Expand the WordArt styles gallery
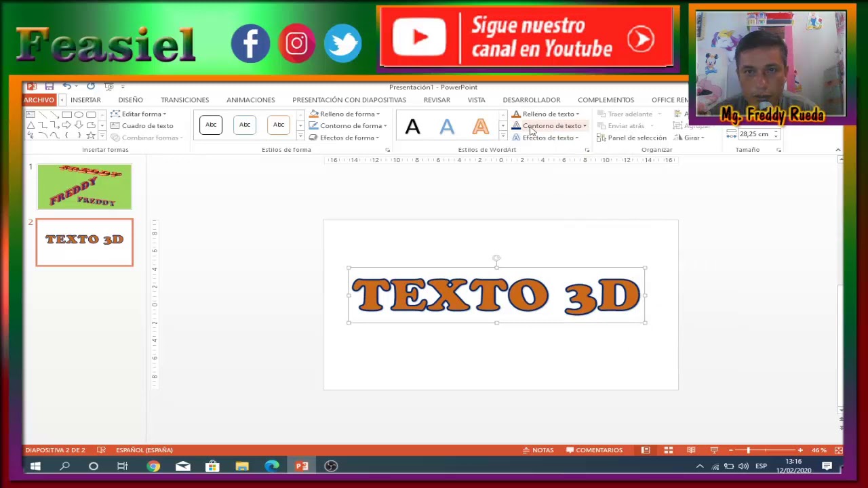 (x=502, y=137)
